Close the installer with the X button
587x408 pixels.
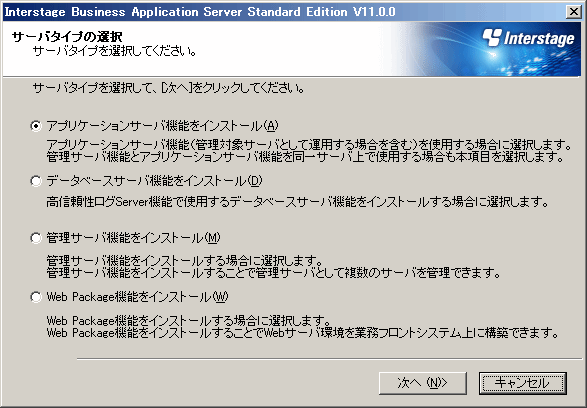tap(574, 12)
